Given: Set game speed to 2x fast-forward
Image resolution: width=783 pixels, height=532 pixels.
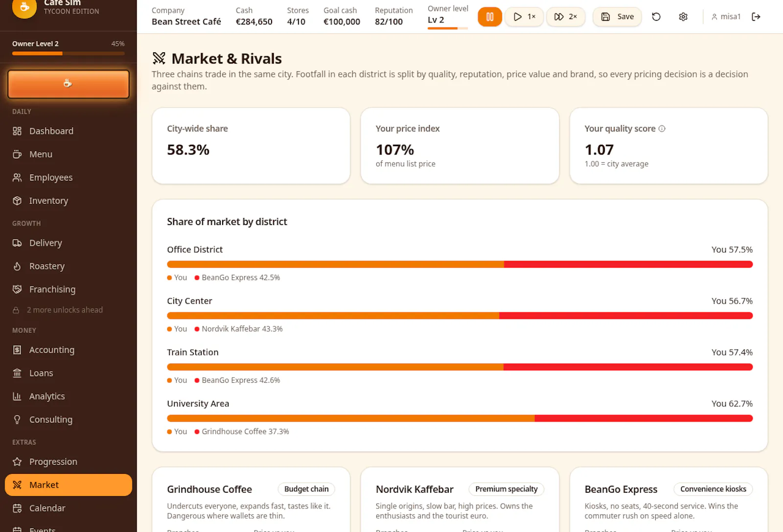Looking at the screenshot, I should [x=566, y=17].
